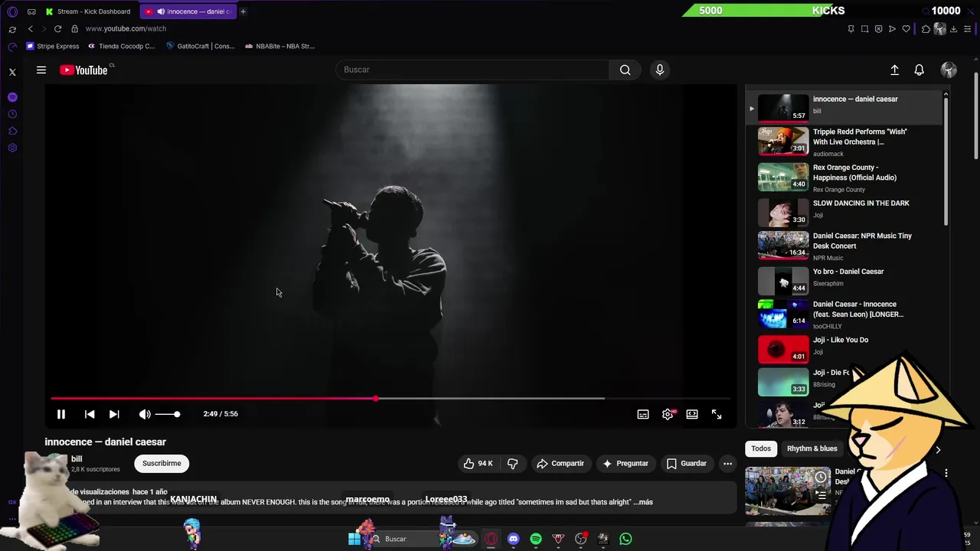This screenshot has height=551, width=980.
Task: Click the Preguntar button
Action: (x=625, y=463)
